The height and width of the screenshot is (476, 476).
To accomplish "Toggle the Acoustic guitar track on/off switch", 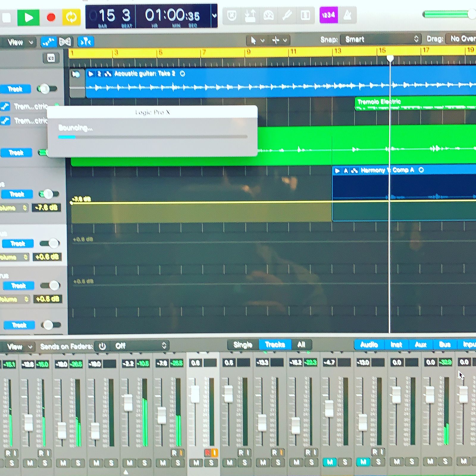I will (x=47, y=89).
